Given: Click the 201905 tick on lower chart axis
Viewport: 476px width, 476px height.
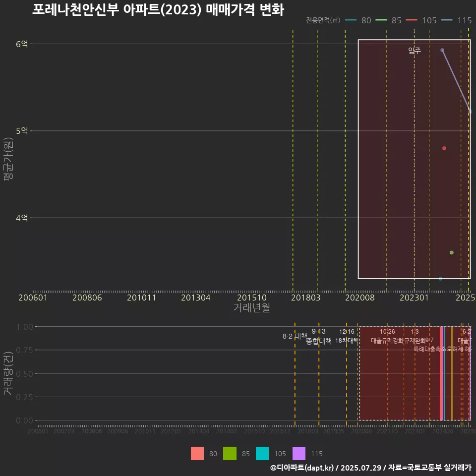Looking at the screenshot, I should [x=334, y=431].
